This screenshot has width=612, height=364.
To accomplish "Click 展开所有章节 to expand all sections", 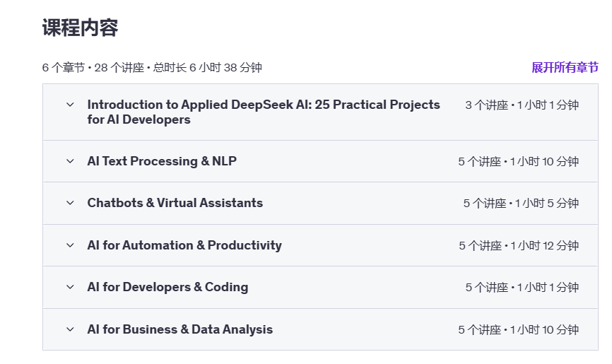I will pyautogui.click(x=565, y=68).
